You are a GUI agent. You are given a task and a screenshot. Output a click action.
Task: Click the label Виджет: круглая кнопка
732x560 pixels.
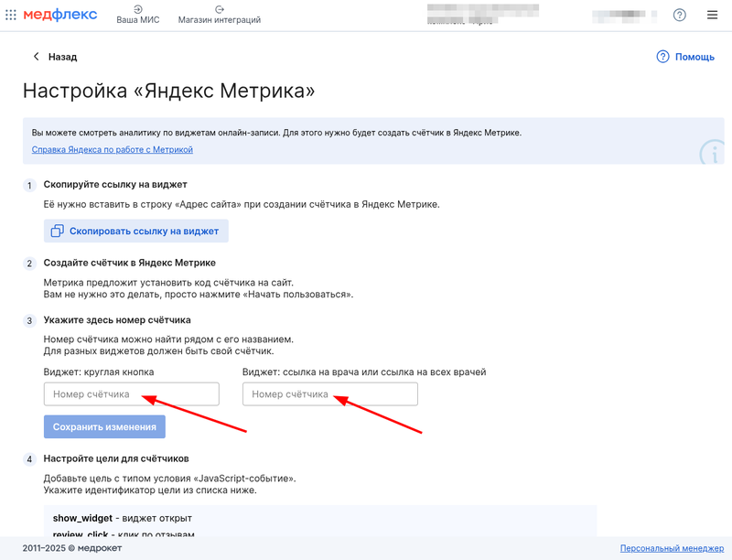click(99, 372)
